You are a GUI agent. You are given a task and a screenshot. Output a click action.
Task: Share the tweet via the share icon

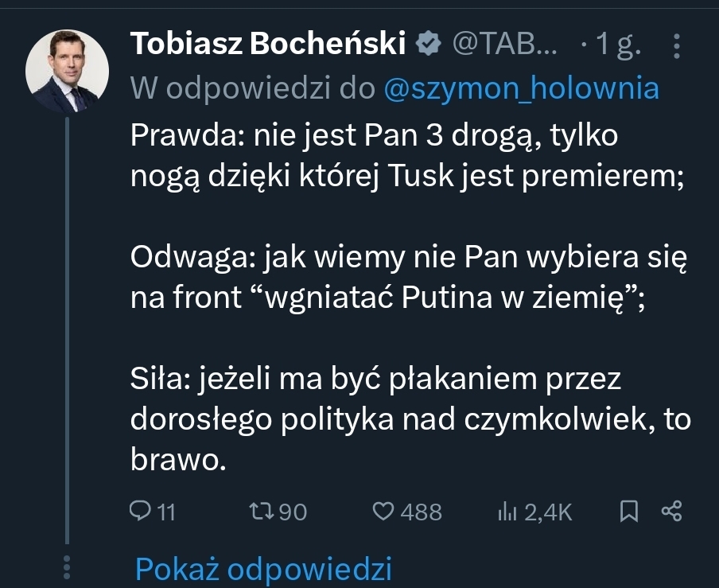click(x=672, y=511)
